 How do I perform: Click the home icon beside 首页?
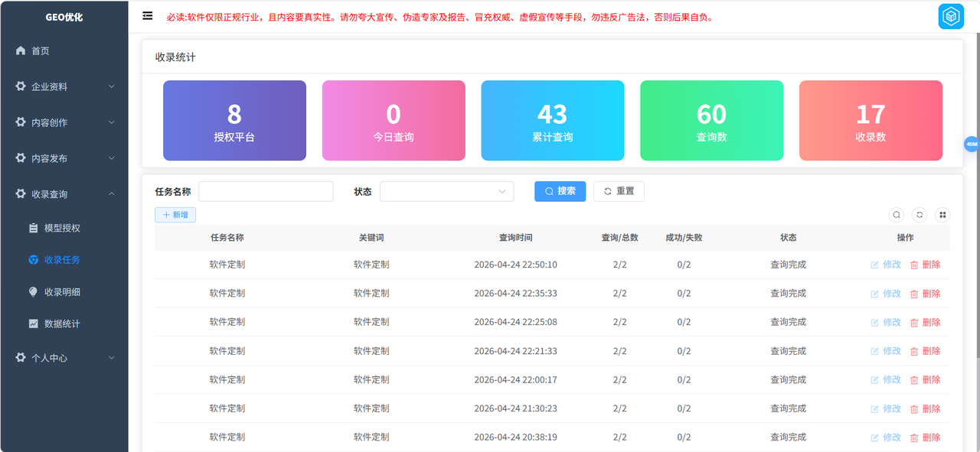(21, 50)
